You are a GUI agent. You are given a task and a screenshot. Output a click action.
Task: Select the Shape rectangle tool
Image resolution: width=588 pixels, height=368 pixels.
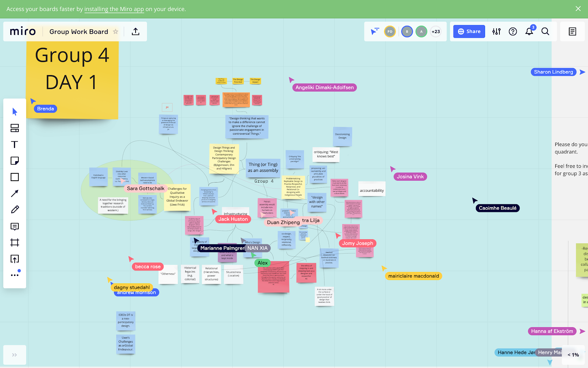coord(15,177)
